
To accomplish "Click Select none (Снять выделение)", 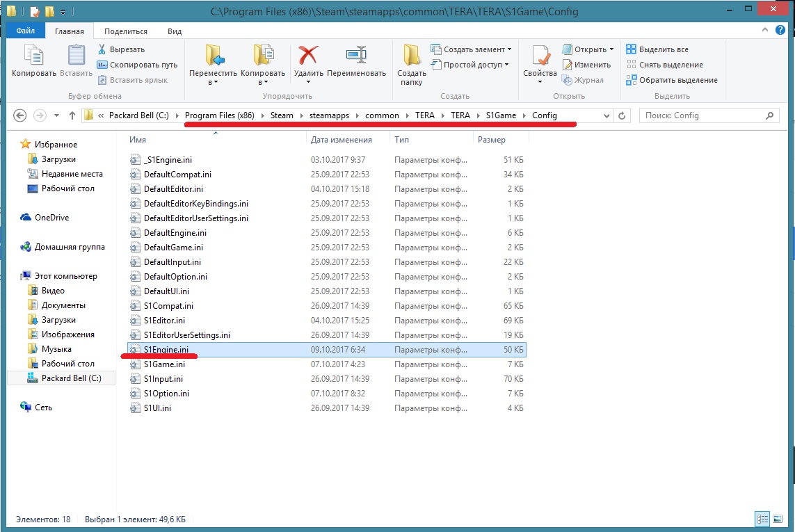I will point(665,65).
